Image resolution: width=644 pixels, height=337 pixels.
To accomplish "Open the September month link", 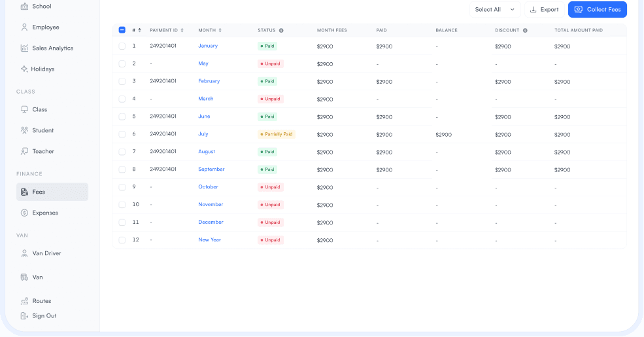I will click(x=211, y=169).
